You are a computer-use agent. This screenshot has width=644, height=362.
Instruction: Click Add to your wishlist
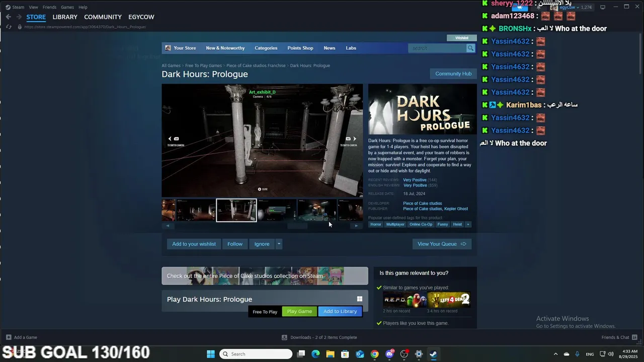pos(194,244)
